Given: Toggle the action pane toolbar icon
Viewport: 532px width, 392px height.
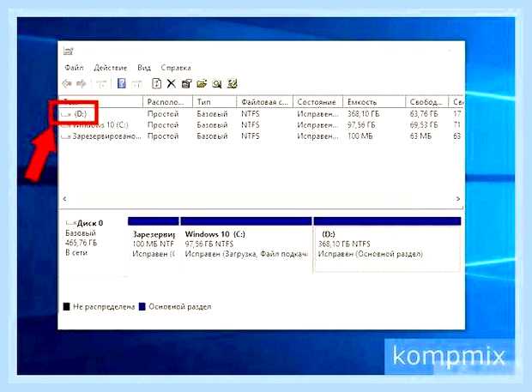Looking at the screenshot, I should pyautogui.click(x=136, y=83).
